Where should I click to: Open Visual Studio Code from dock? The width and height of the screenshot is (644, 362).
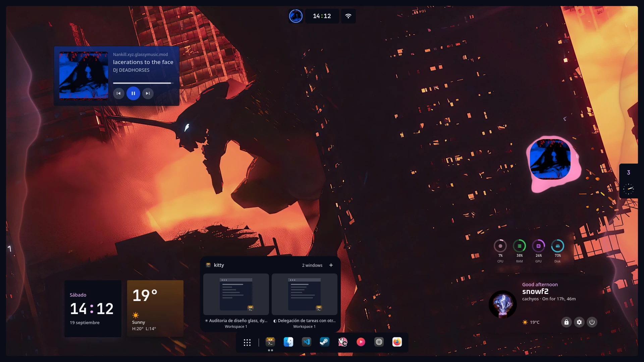click(307, 342)
